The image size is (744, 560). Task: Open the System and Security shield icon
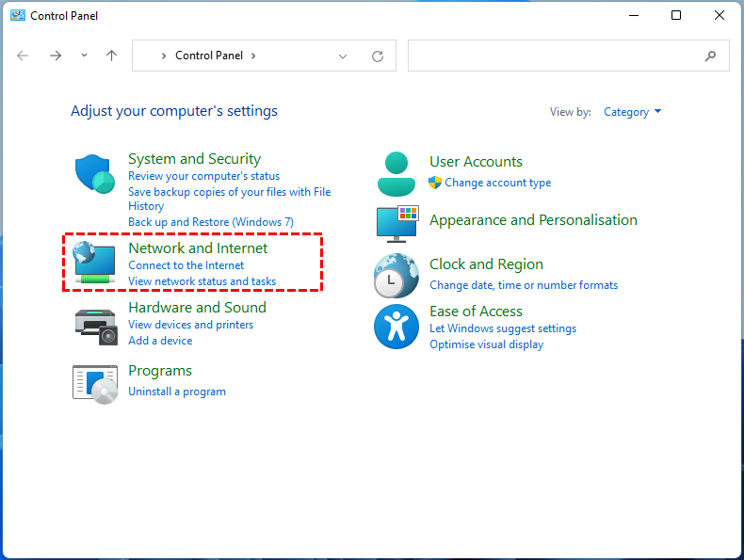click(95, 173)
